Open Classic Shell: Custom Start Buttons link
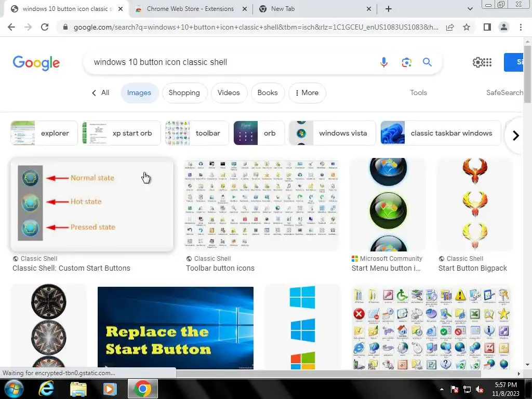The height and width of the screenshot is (399, 532). (71, 268)
